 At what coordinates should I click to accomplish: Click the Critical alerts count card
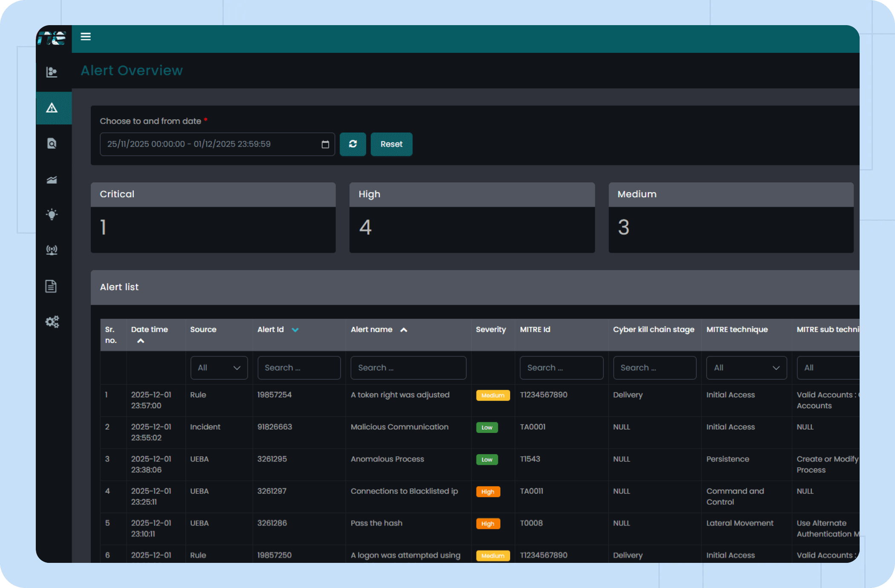pos(213,218)
